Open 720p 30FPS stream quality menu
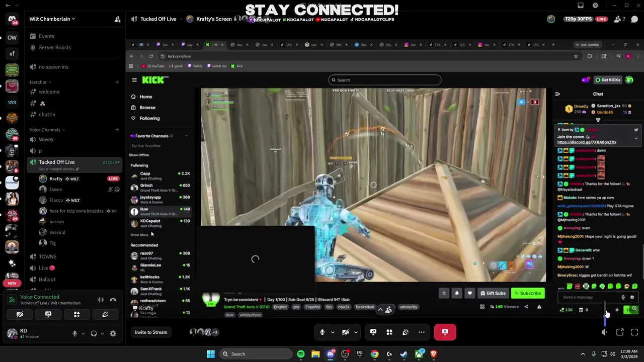 coord(578,19)
